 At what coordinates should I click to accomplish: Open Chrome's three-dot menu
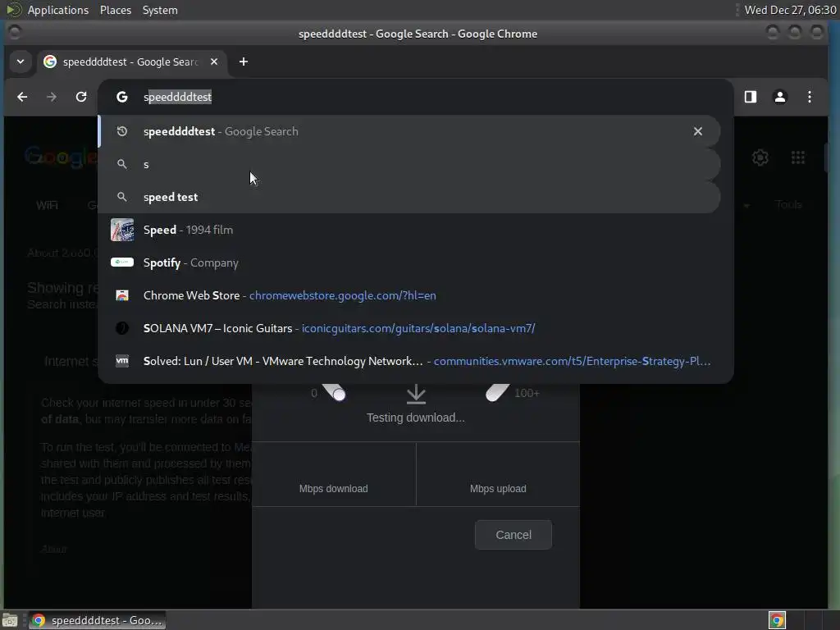[x=810, y=97]
